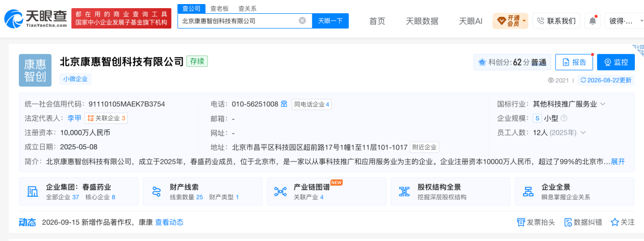Switch to the 查老板 search tab
The image size is (644, 241).
click(x=220, y=8)
